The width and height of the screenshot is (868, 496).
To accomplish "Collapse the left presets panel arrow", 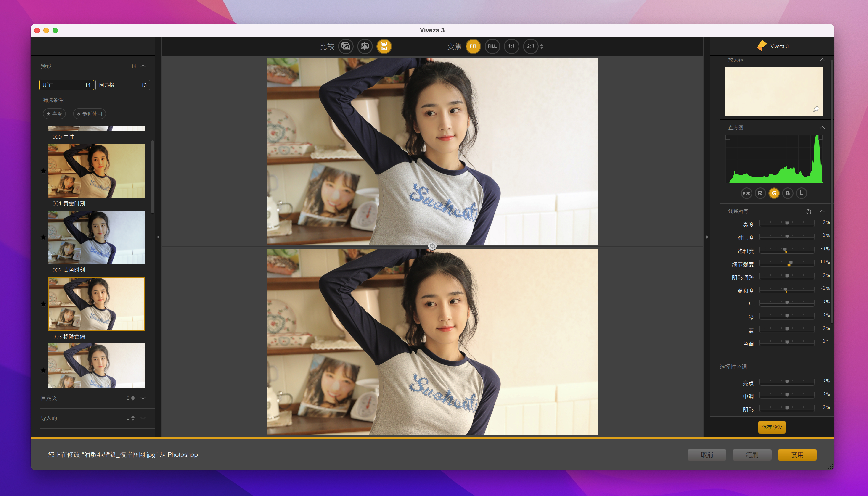I will tap(158, 237).
